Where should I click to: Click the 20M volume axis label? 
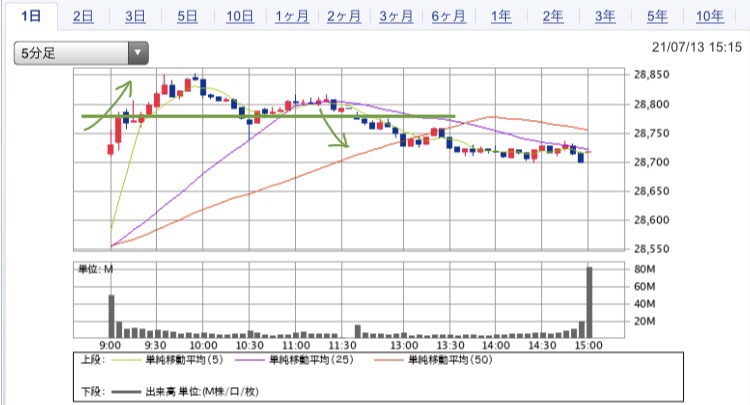(x=644, y=321)
